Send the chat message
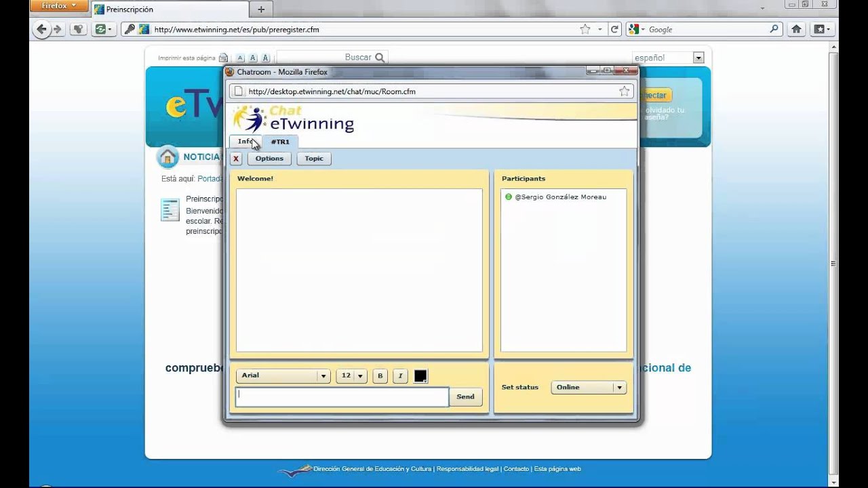Viewport: 868px width, 488px height. [465, 396]
